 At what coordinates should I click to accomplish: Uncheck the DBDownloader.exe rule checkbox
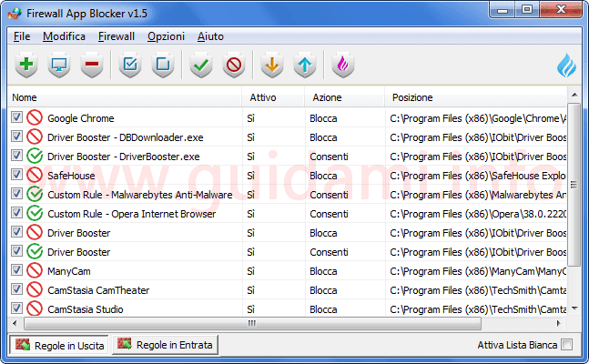click(16, 136)
